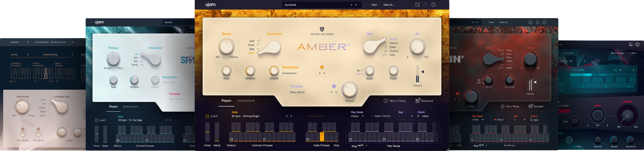Toggle Stomp Box power button in Amber

322,67
